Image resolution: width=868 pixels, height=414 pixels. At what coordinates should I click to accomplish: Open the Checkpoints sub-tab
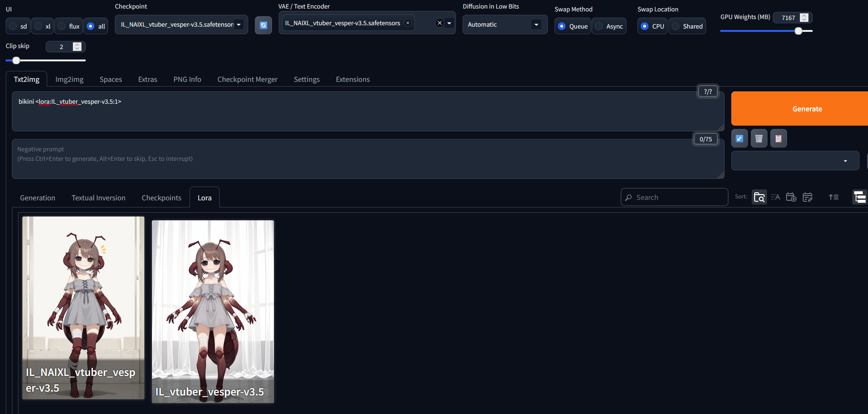161,198
